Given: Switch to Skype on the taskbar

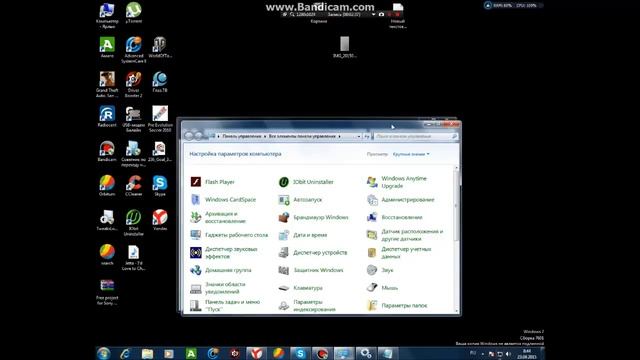Looking at the screenshot, I should [x=300, y=353].
